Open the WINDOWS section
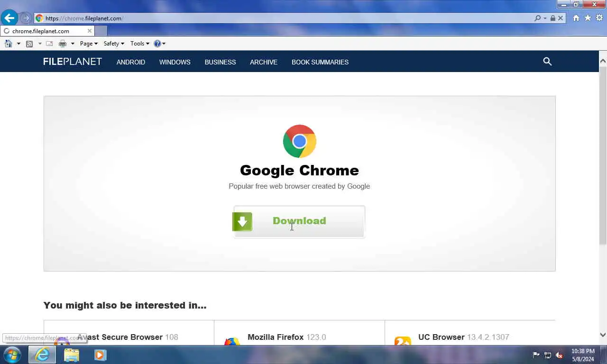The width and height of the screenshot is (607, 364). 175,62
